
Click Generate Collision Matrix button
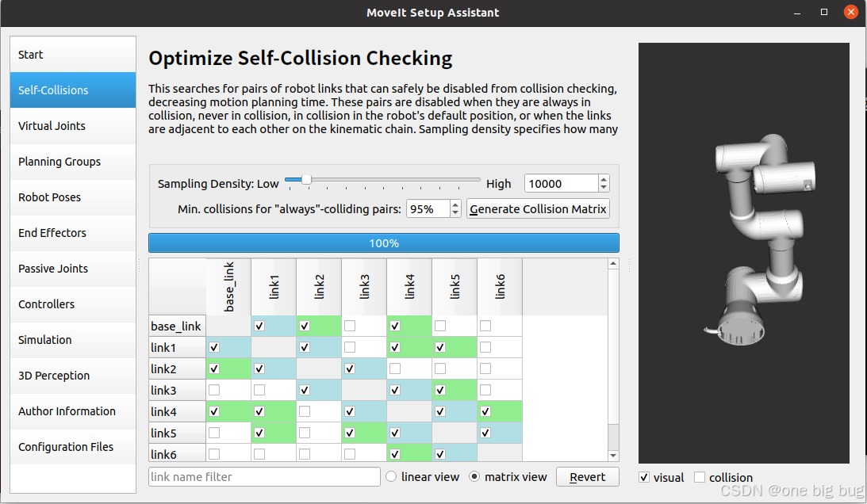coord(538,209)
